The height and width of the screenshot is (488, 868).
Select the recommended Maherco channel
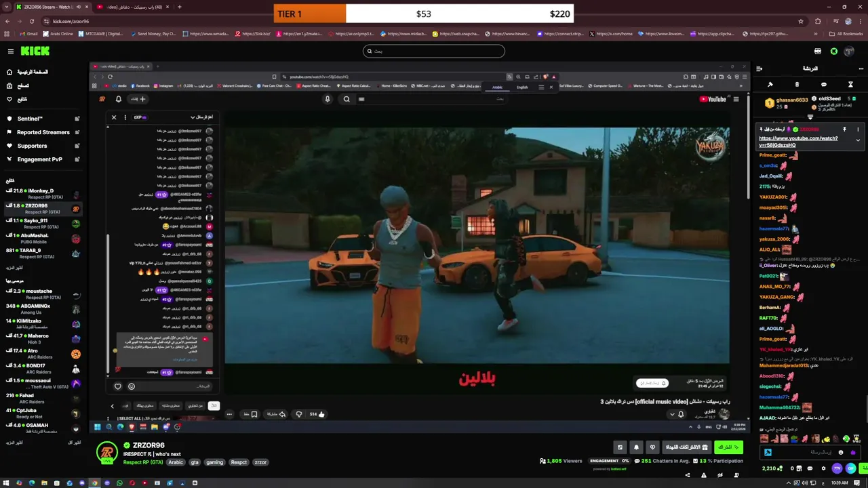point(43,339)
